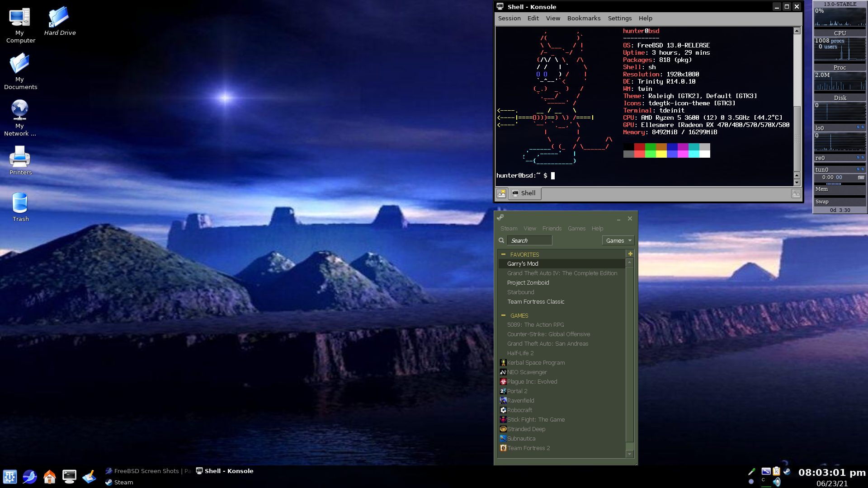Click the Konsole window title icon

[x=500, y=6]
